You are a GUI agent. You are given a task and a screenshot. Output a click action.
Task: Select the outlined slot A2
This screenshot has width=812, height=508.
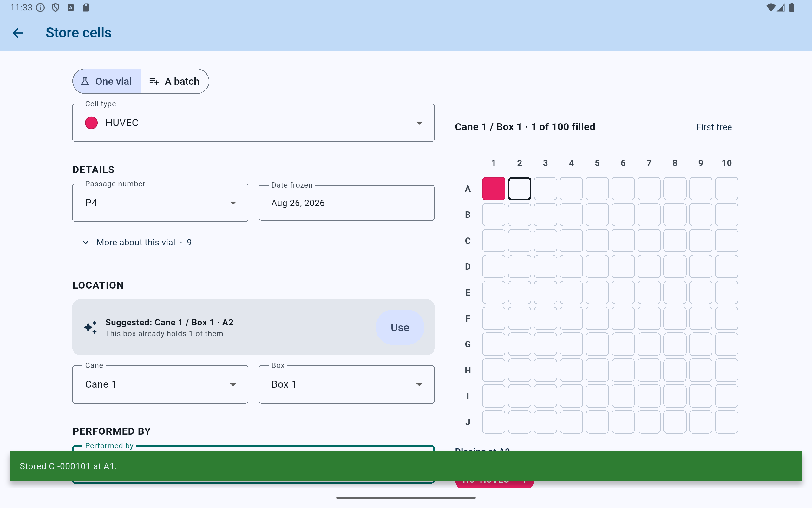coord(520,189)
